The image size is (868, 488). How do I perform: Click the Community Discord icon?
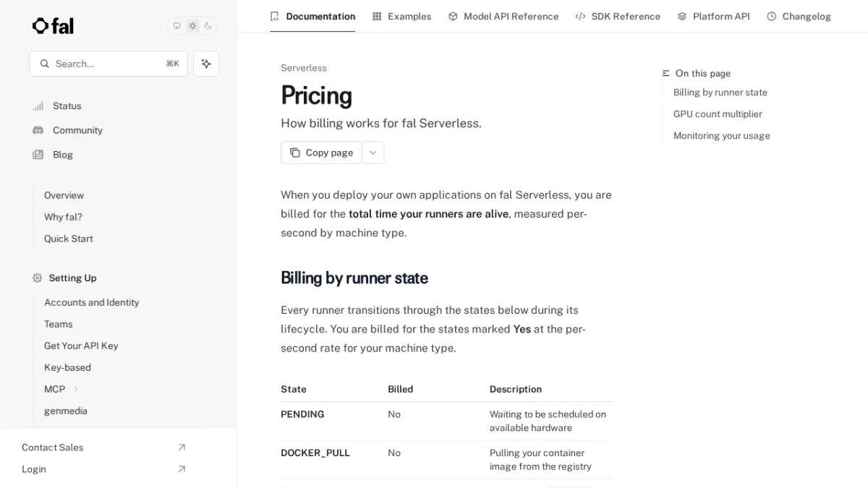tap(38, 130)
